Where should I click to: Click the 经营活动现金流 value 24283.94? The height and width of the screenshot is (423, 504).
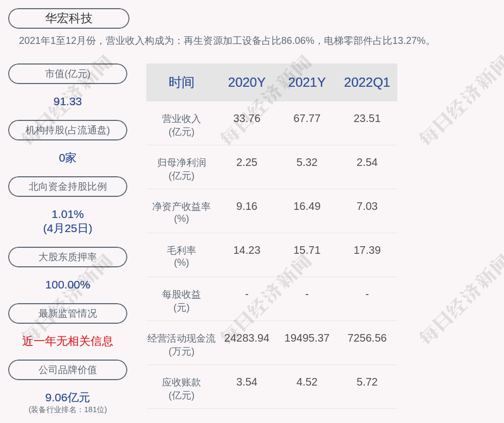(x=247, y=338)
